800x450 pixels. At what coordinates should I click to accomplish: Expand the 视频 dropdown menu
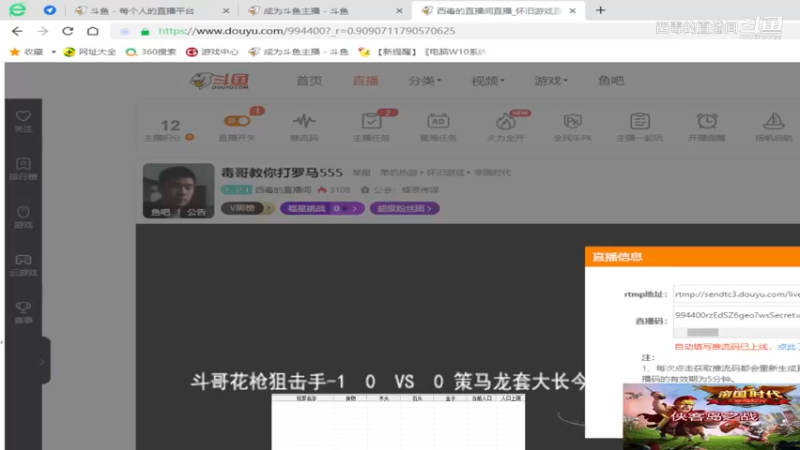(488, 81)
